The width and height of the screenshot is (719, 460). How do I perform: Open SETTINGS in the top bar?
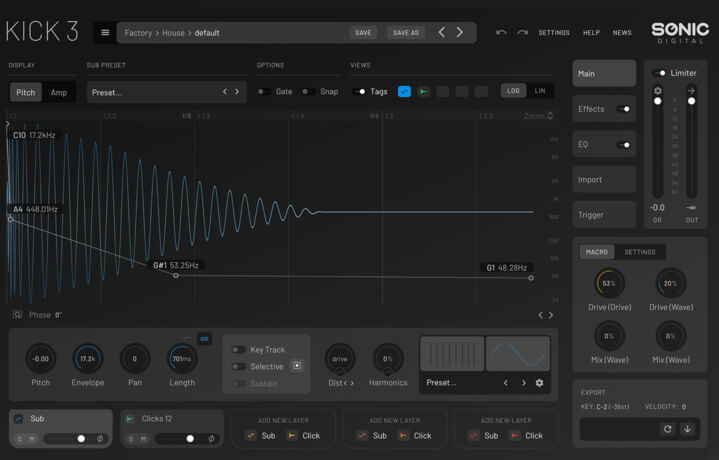(553, 33)
